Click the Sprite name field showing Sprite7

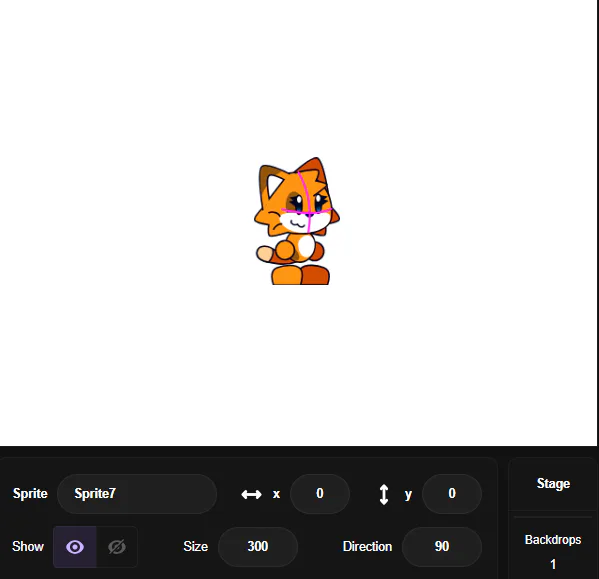137,493
